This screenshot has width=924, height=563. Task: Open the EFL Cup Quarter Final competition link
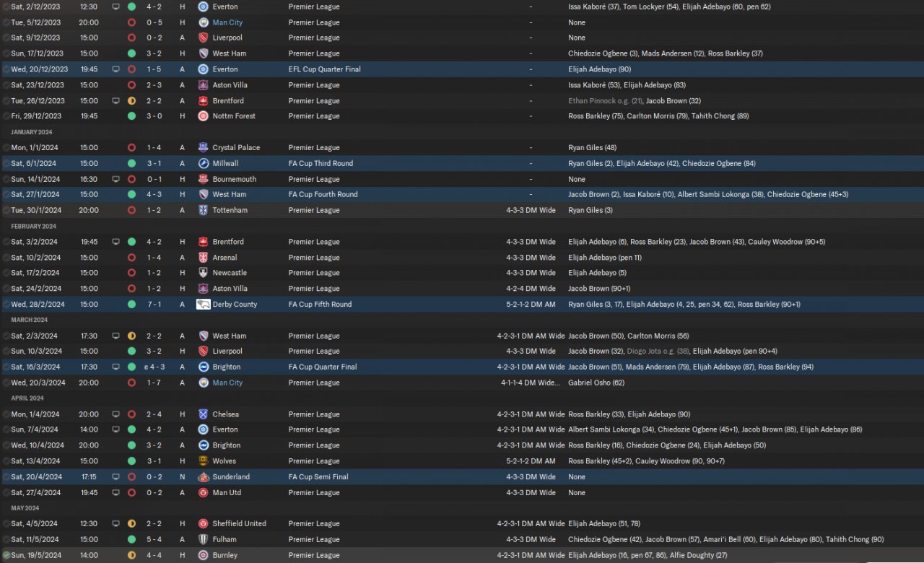(x=325, y=69)
